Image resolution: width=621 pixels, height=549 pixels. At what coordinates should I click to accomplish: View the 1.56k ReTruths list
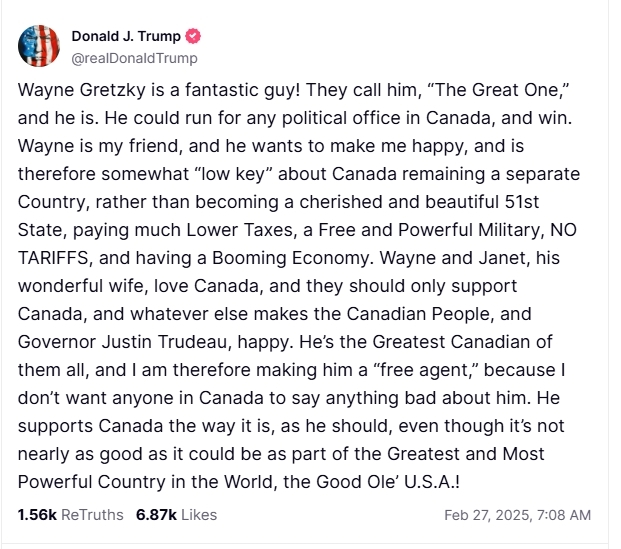[70, 515]
